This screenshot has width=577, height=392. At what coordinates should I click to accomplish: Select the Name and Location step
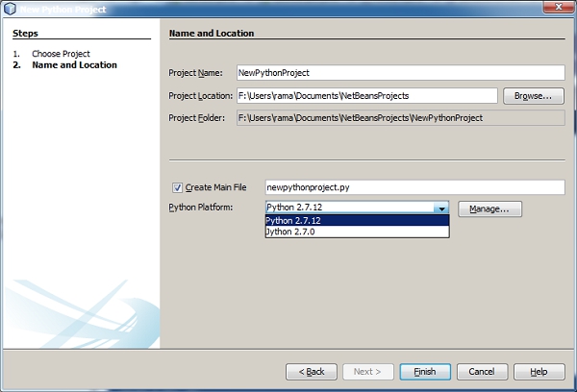pos(74,65)
